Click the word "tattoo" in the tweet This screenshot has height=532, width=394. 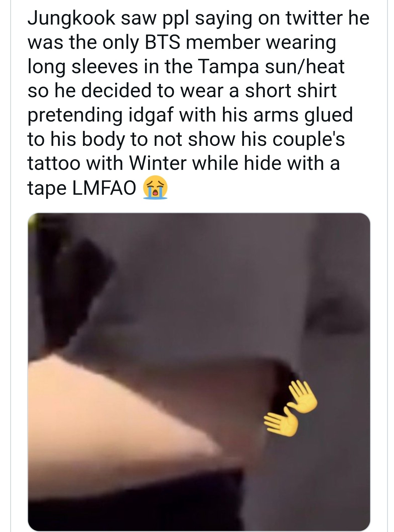tap(54, 163)
